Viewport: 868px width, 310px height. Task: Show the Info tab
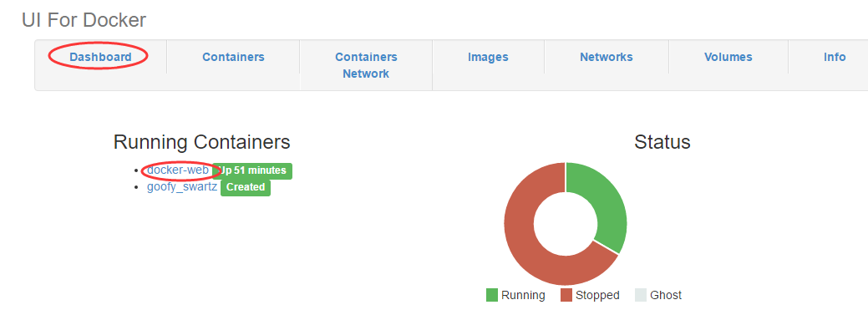[x=835, y=57]
